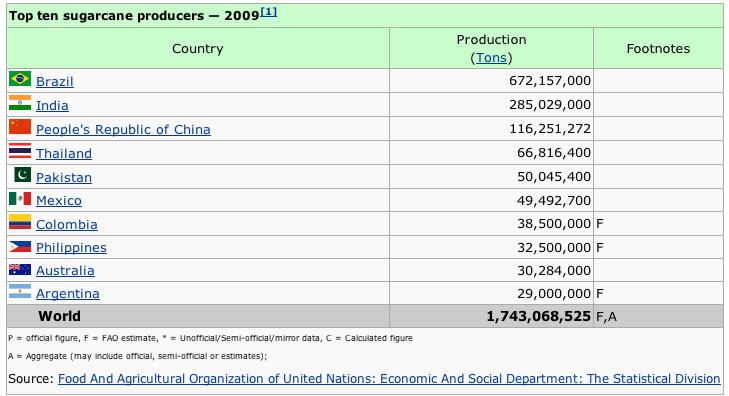Open the India country link
The width and height of the screenshot is (729, 396).
coord(53,106)
